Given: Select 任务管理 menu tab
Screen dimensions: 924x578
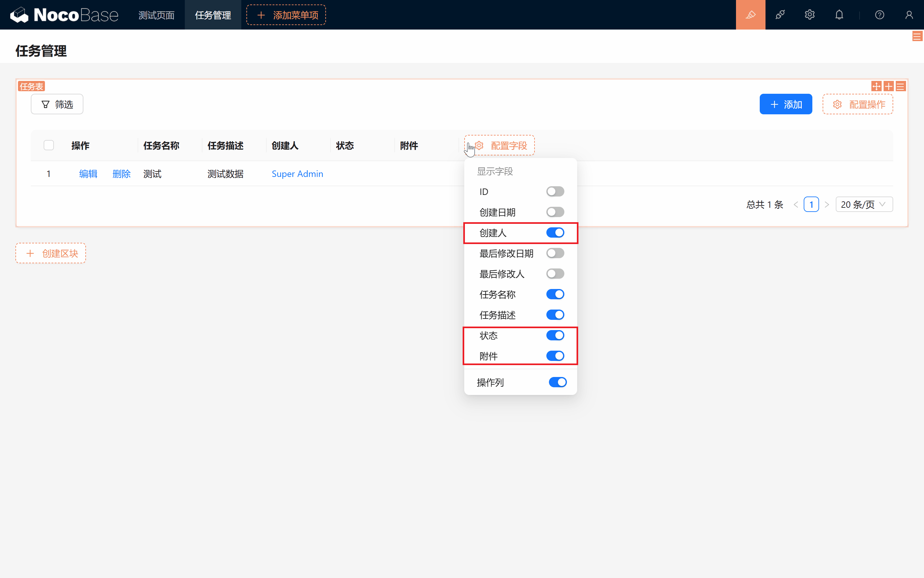Looking at the screenshot, I should (x=213, y=15).
